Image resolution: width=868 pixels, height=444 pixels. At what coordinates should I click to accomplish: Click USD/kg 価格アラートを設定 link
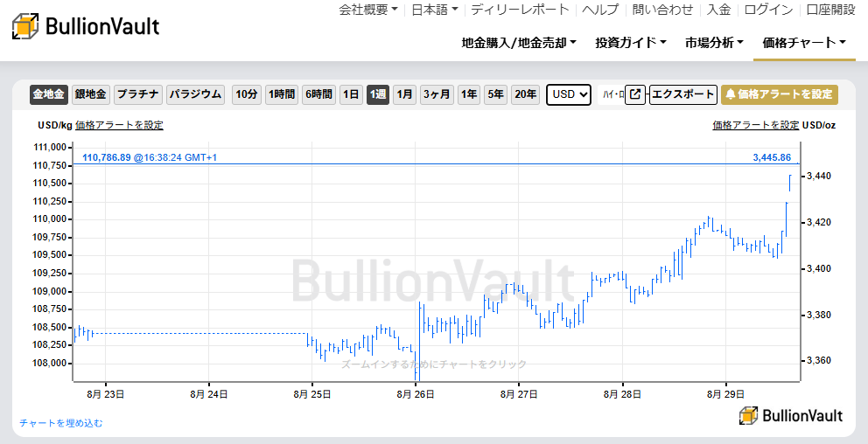pos(120,125)
